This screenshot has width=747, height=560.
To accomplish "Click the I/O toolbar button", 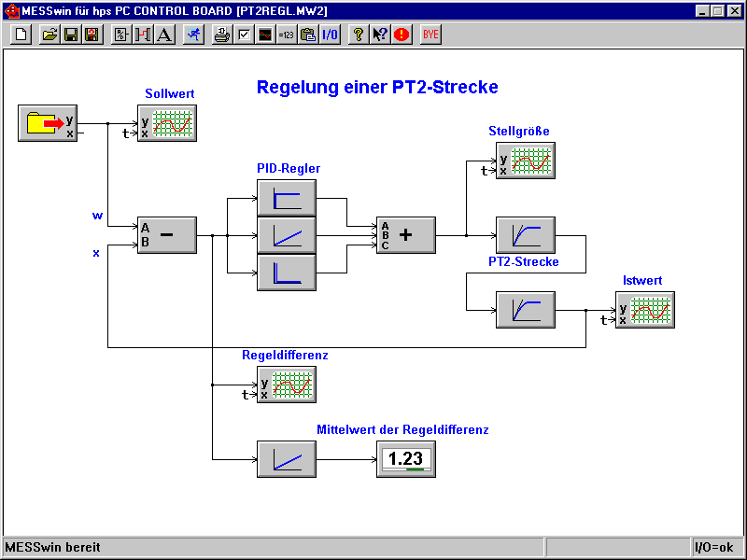I will [x=330, y=35].
